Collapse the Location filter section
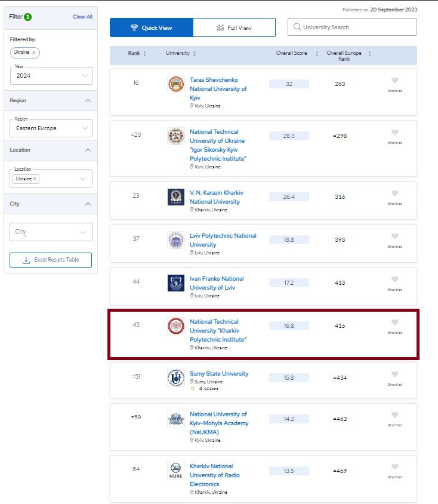 (88, 150)
